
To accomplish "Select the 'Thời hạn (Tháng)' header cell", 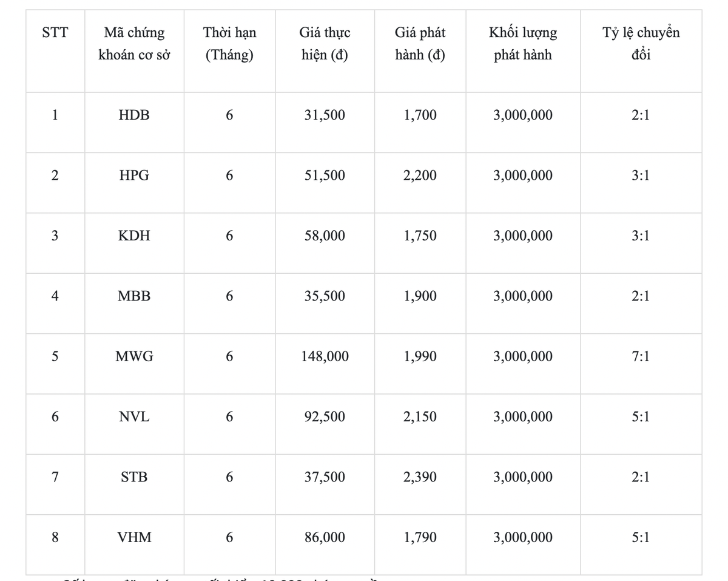I will [229, 44].
